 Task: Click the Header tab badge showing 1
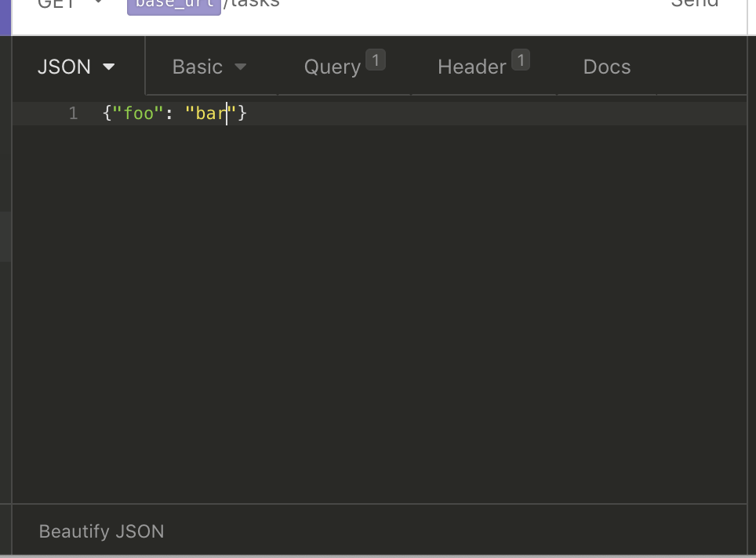520,58
